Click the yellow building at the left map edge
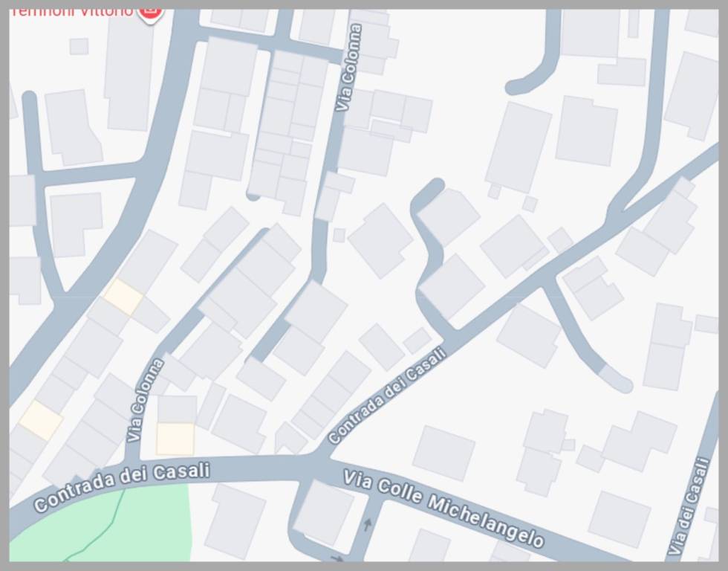 41,420
